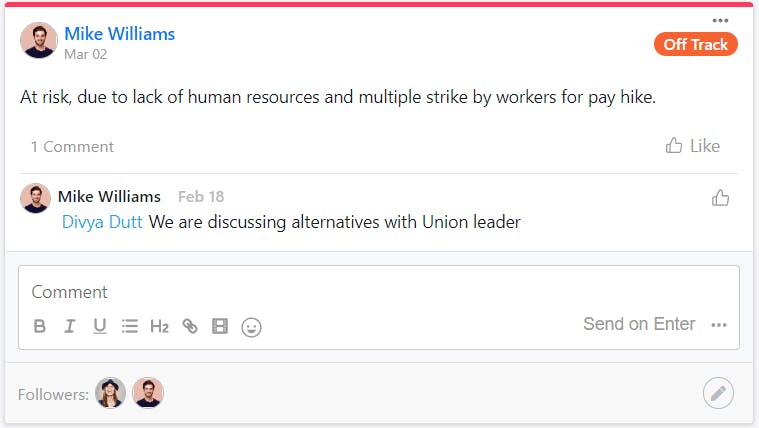Viewport: 759px width, 428px height.
Task: Open the emoji picker
Action: coord(252,327)
